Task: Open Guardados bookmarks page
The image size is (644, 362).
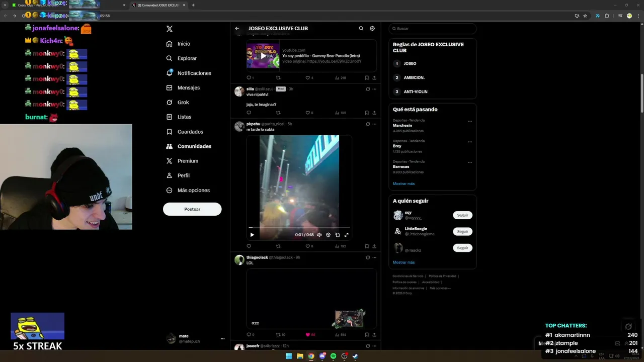Action: (185, 132)
